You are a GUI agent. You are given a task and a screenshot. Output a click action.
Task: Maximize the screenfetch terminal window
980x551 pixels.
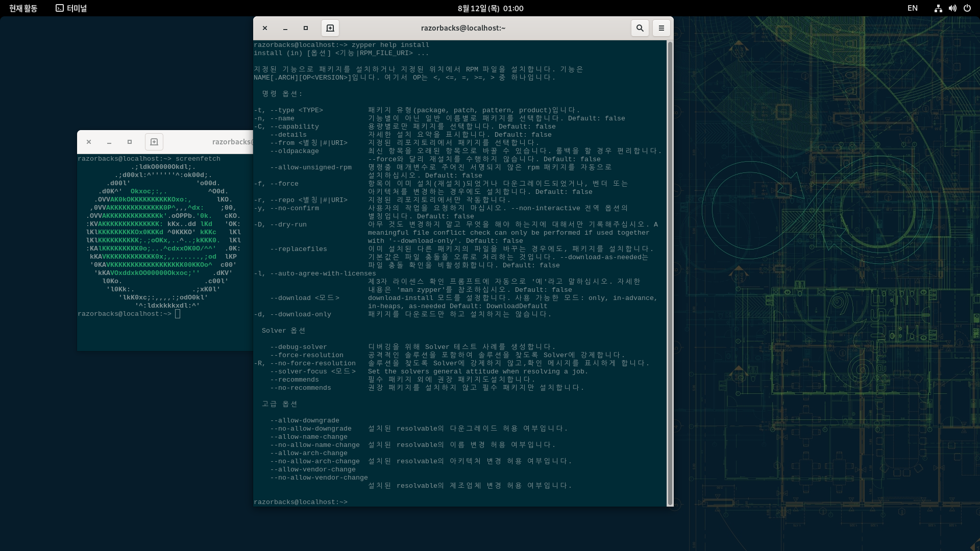[130, 142]
